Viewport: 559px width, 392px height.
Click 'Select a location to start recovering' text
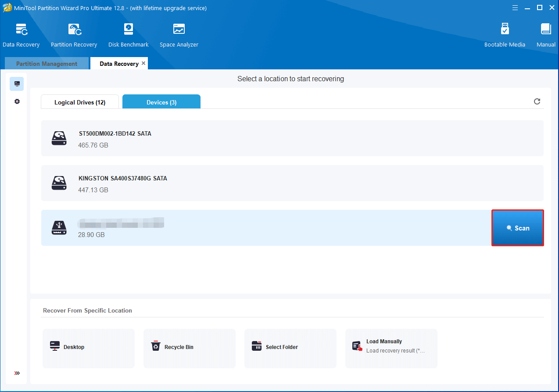(x=290, y=79)
